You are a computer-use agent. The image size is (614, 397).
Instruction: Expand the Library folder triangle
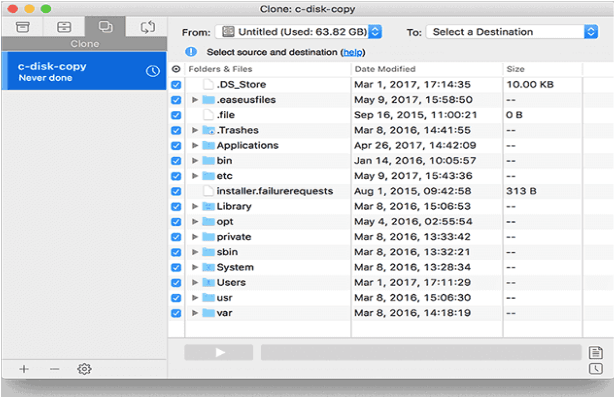coord(195,206)
